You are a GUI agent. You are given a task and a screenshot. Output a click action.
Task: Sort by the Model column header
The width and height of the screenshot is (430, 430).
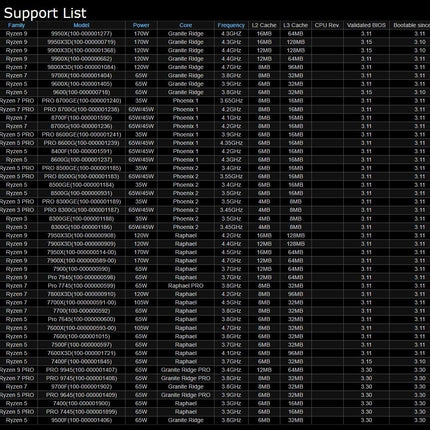click(x=81, y=25)
